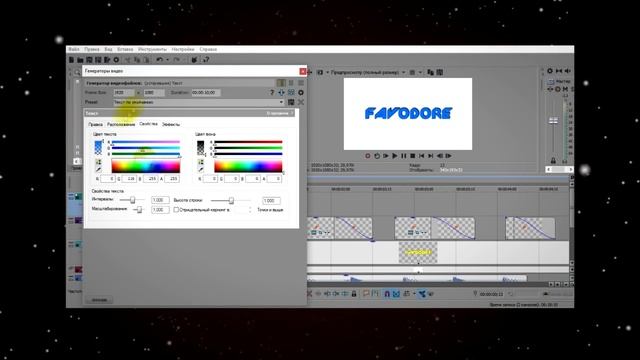Click the Save project toolbar icon
The width and height of the screenshot is (640, 360).
click(x=89, y=60)
